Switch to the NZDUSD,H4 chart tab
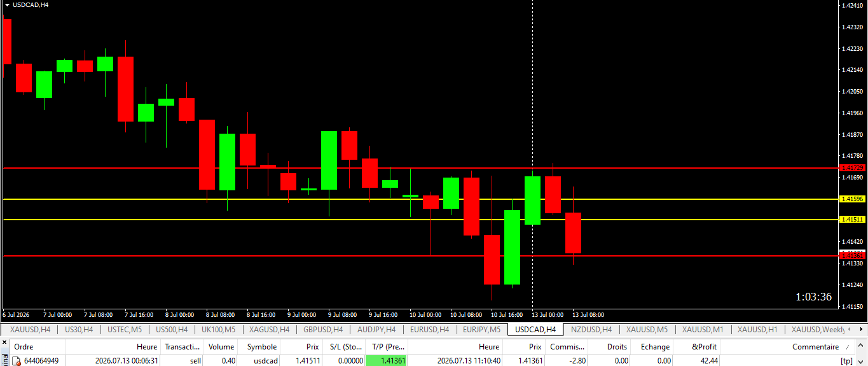This screenshot has width=868, height=366. click(591, 329)
